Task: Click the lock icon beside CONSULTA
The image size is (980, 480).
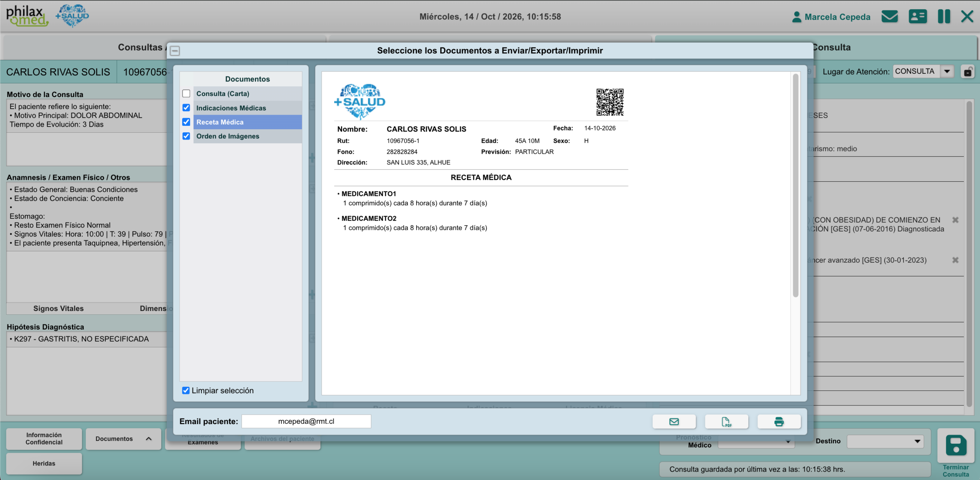Action: point(967,72)
